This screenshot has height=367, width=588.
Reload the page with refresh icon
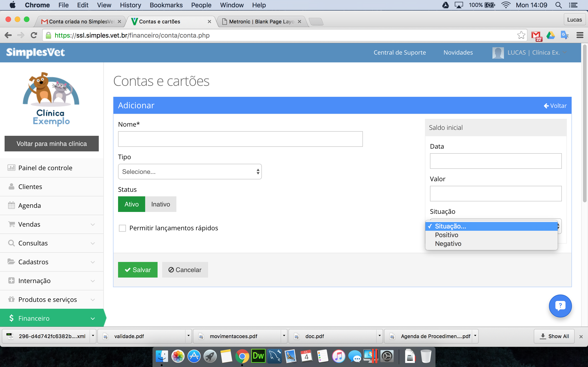point(34,35)
